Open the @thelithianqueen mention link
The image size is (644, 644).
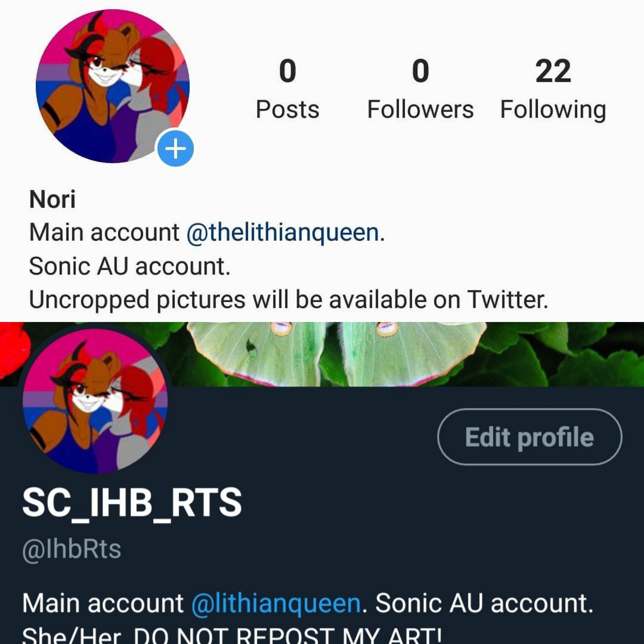283,233
